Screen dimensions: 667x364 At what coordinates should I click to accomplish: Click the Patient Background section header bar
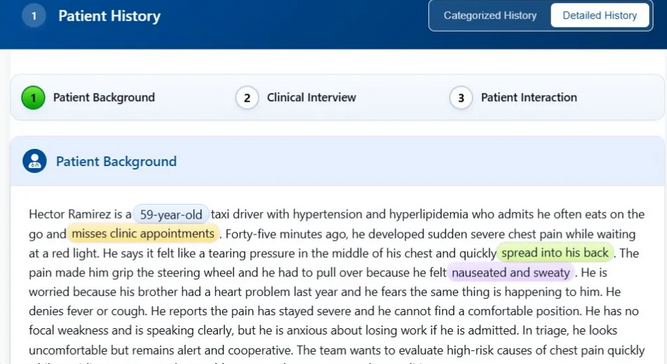pos(337,161)
